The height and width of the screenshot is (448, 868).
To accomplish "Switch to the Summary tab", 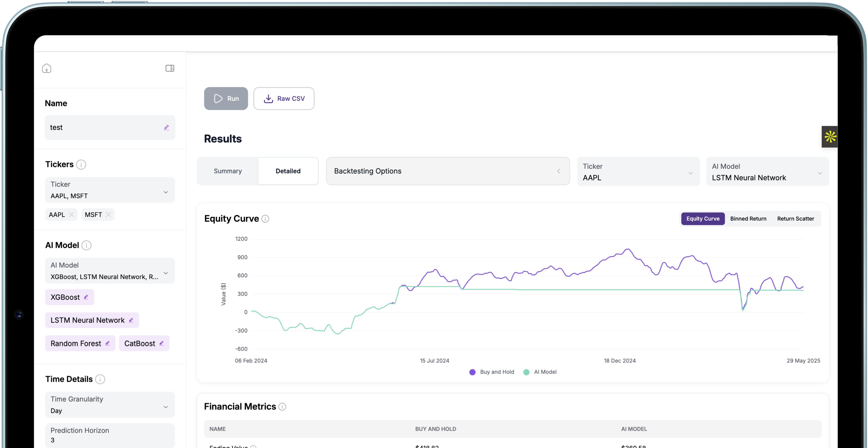I will click(x=228, y=171).
